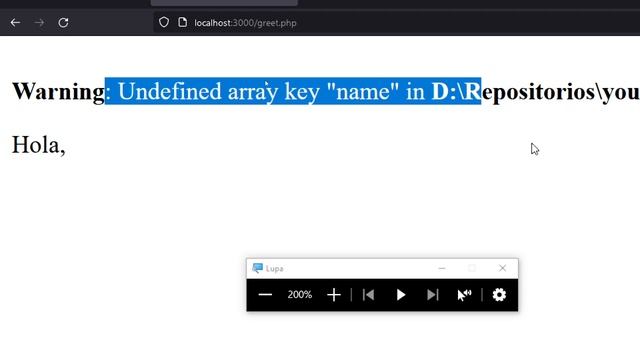Close the Lupa magnifier window
Viewport: 640px width, 360px height.
502,268
